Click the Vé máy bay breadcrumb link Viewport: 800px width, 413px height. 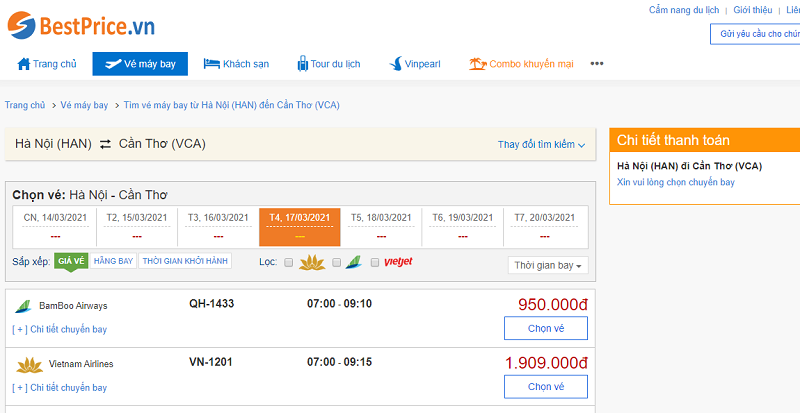pos(84,105)
